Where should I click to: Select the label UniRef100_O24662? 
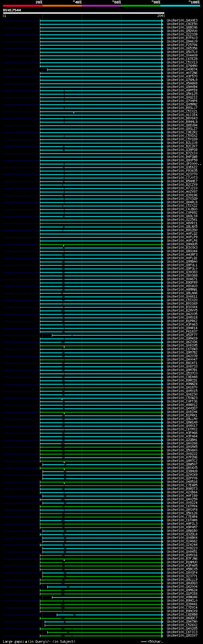[182, 541]
